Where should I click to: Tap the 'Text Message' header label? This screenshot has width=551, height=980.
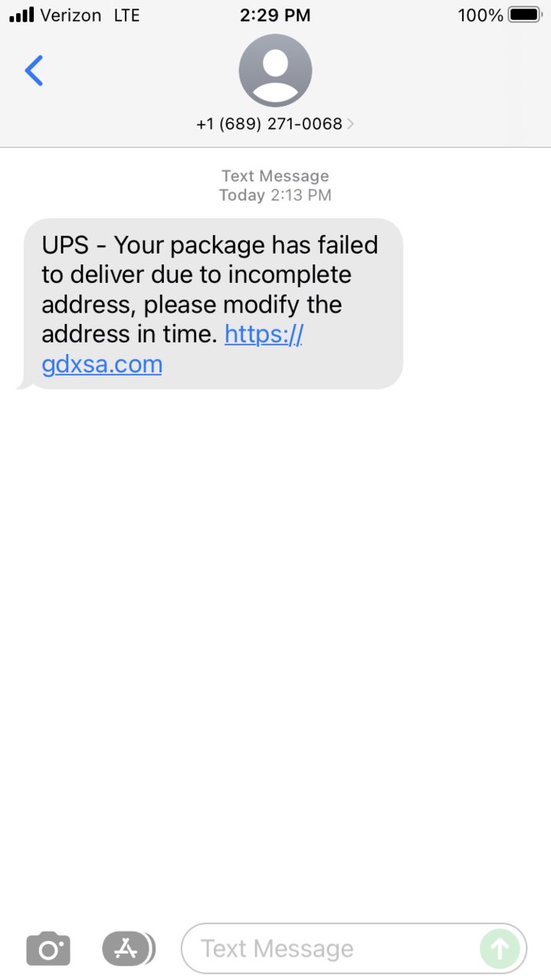275,176
